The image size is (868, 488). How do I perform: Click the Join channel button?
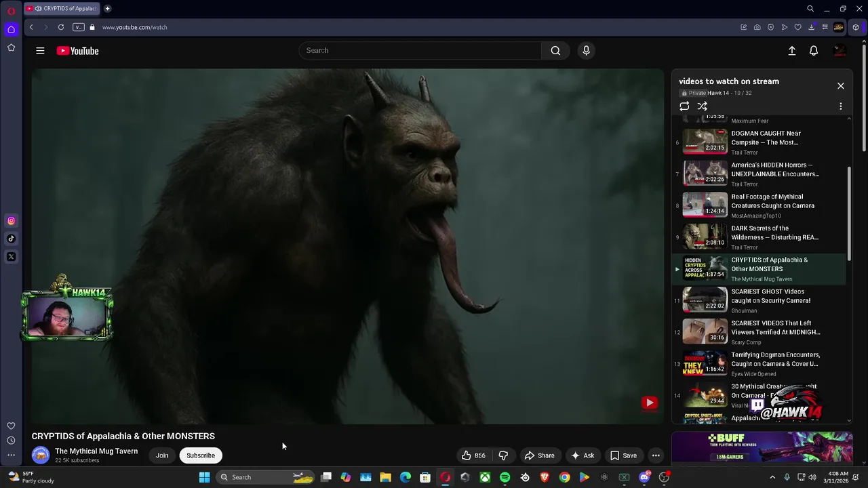[162, 455]
